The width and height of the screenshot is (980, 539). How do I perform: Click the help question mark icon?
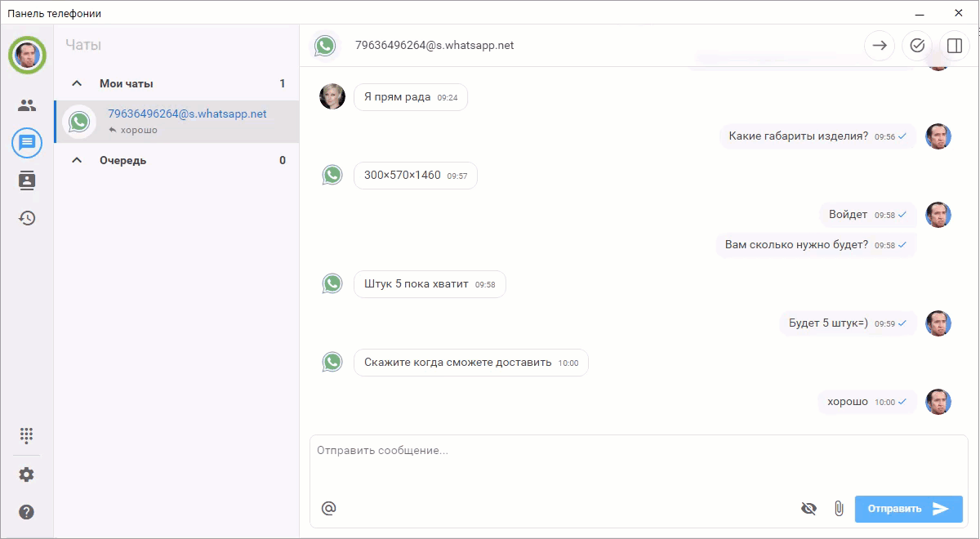pos(27,512)
